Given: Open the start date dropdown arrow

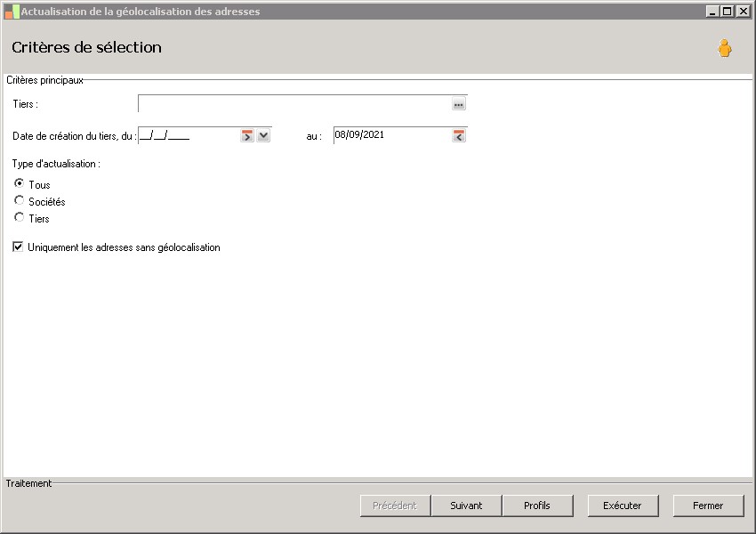Looking at the screenshot, I should pos(263,135).
